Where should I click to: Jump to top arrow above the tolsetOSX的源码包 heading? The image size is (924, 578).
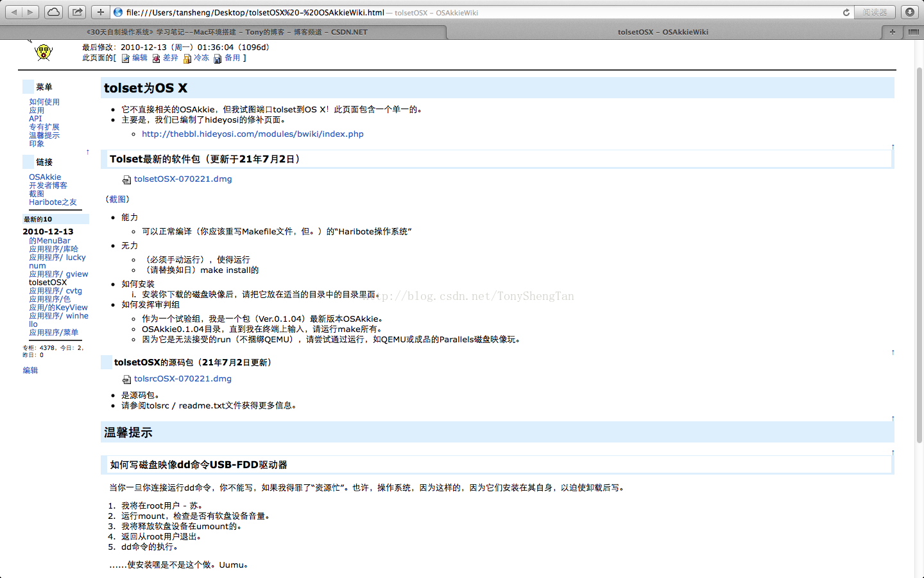point(893,353)
